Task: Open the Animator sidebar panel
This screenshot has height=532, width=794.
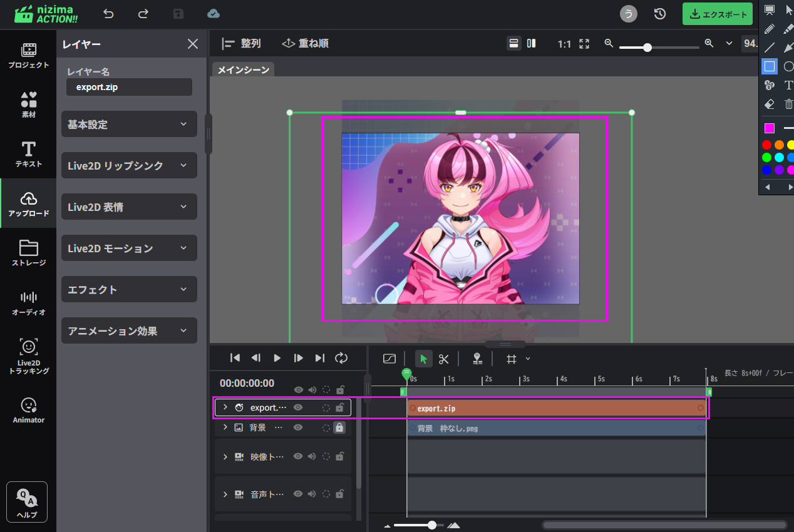Action: tap(28, 410)
